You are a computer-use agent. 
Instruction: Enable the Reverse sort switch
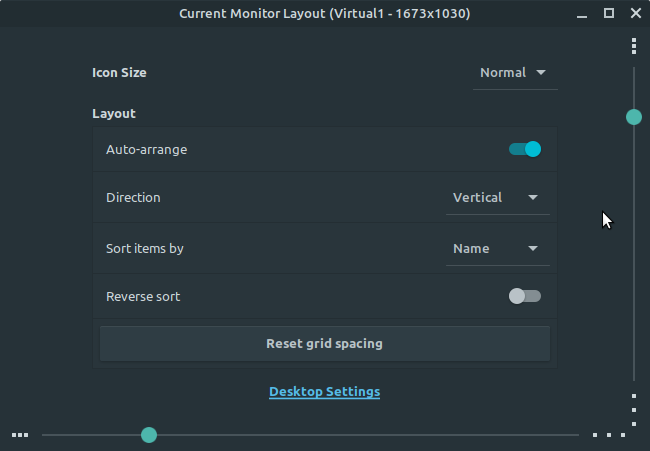tap(525, 296)
